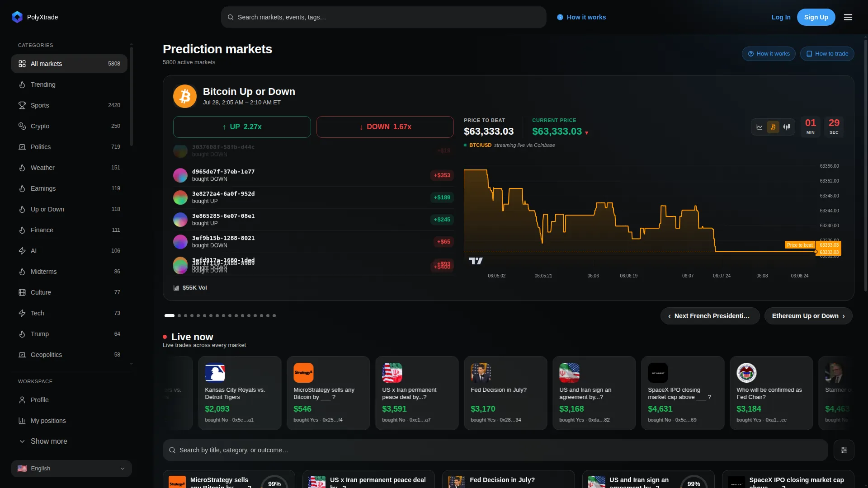Select the Finance category
The height and width of the screenshot is (488, 868).
(69, 230)
